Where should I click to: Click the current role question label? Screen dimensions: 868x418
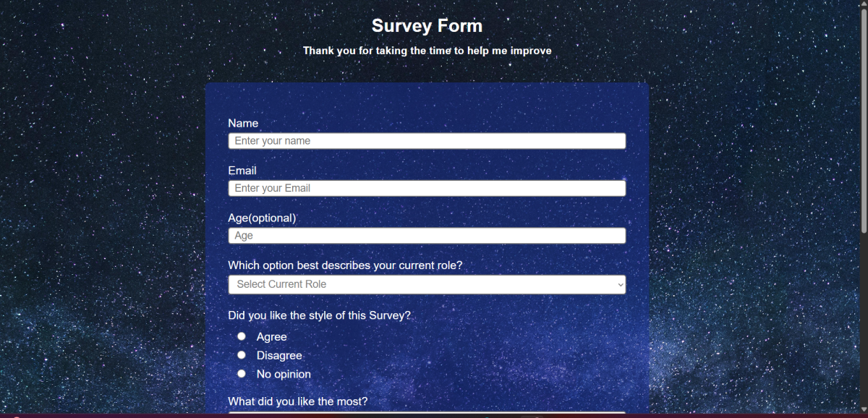(x=345, y=265)
